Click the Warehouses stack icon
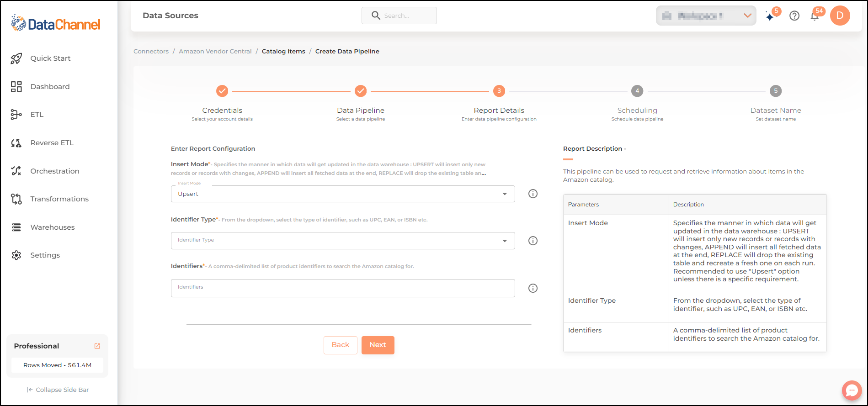The height and width of the screenshot is (406, 868). tap(16, 227)
